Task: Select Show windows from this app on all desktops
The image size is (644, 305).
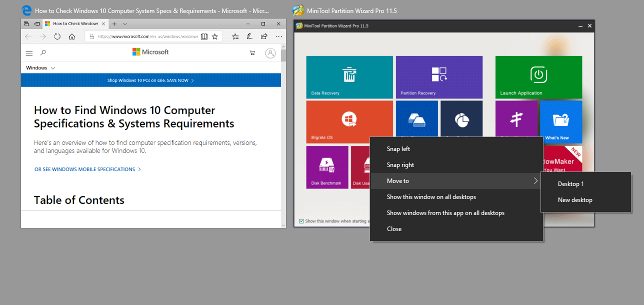Action: coord(456,213)
